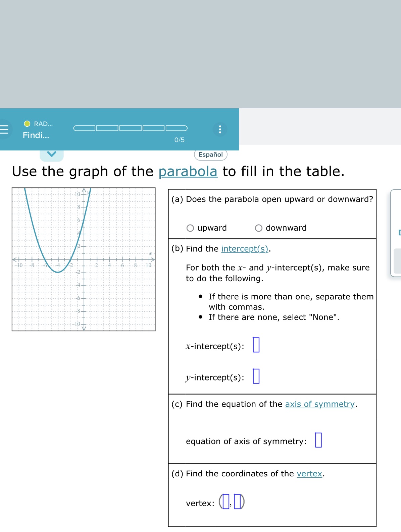Switch language using the Español button
This screenshot has height=532, width=401.
pos(210,155)
